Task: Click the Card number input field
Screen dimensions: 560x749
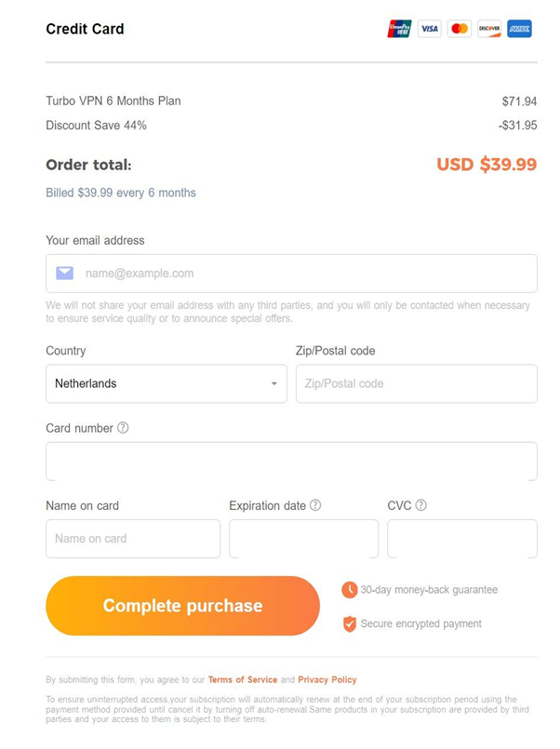Action: tap(291, 461)
